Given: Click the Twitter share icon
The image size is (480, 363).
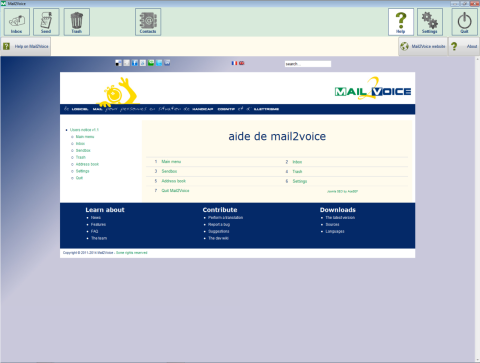Looking at the screenshot, I should [x=159, y=63].
